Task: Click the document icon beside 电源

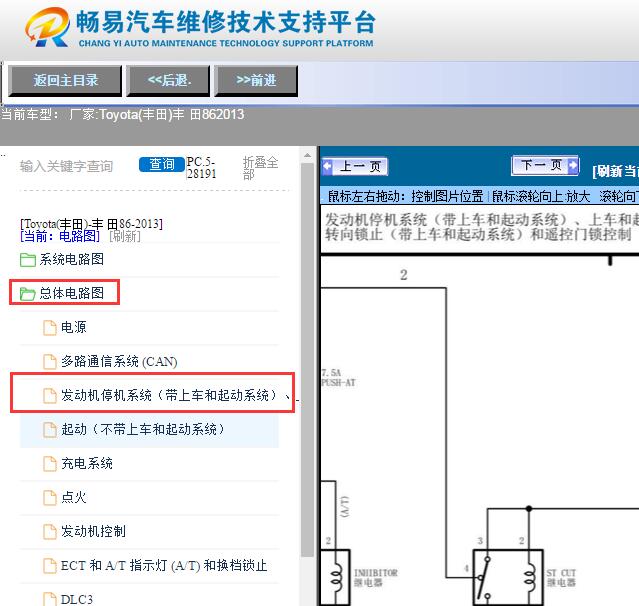Action: coord(50,328)
